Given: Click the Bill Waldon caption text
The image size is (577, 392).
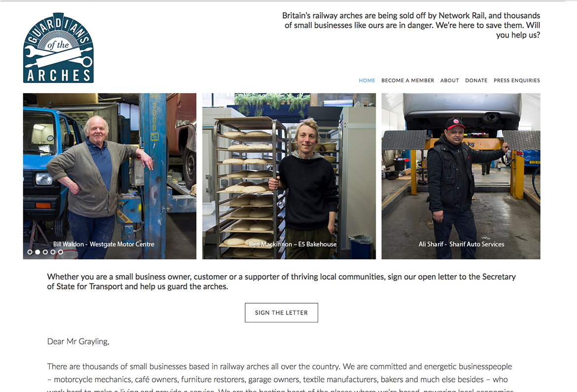Looking at the screenshot, I should pyautogui.click(x=104, y=244).
